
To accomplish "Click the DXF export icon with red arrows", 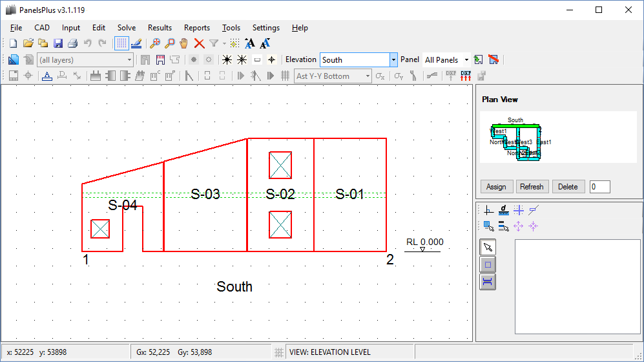I will [x=466, y=76].
